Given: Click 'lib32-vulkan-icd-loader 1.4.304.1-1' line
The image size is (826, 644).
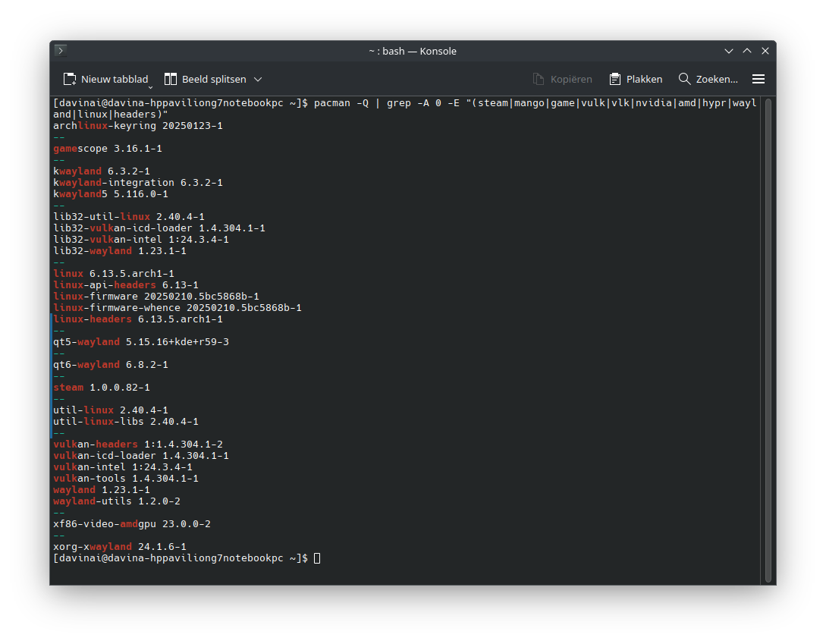Looking at the screenshot, I should [x=159, y=228].
